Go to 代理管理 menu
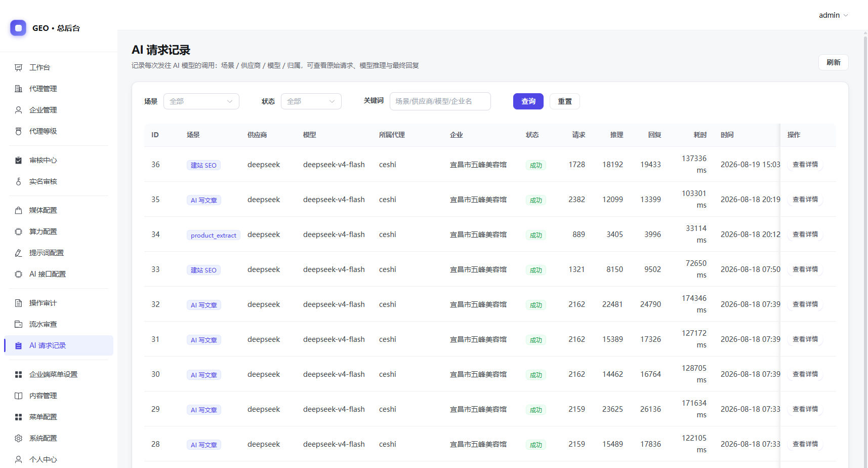The width and height of the screenshot is (868, 468). tap(59, 89)
